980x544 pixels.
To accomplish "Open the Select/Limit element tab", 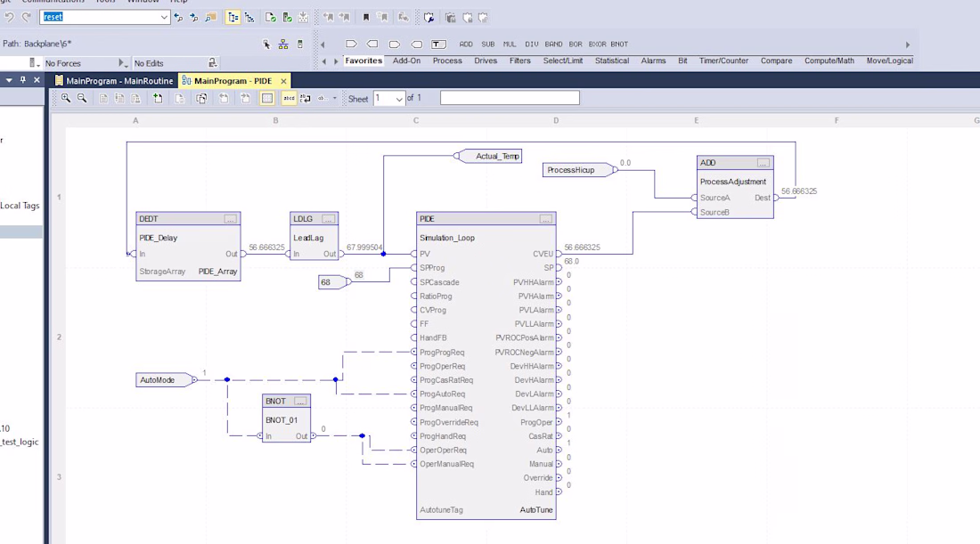I will pos(563,61).
